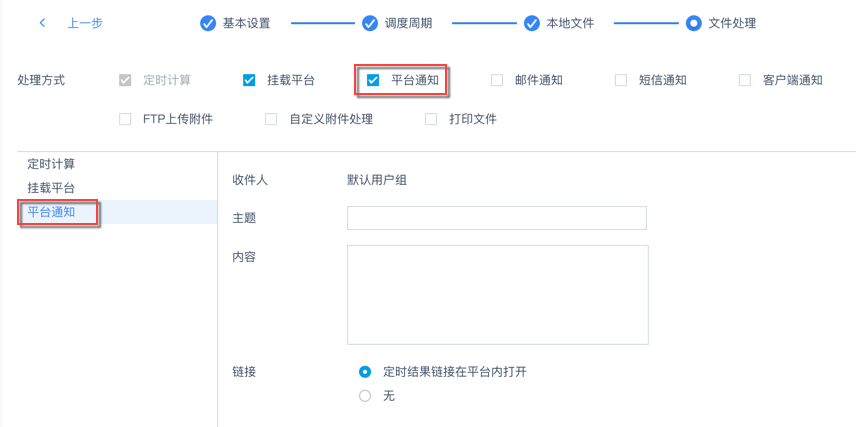856x427 pixels.
Task: Click inside the 内容 text area
Action: pos(497,295)
